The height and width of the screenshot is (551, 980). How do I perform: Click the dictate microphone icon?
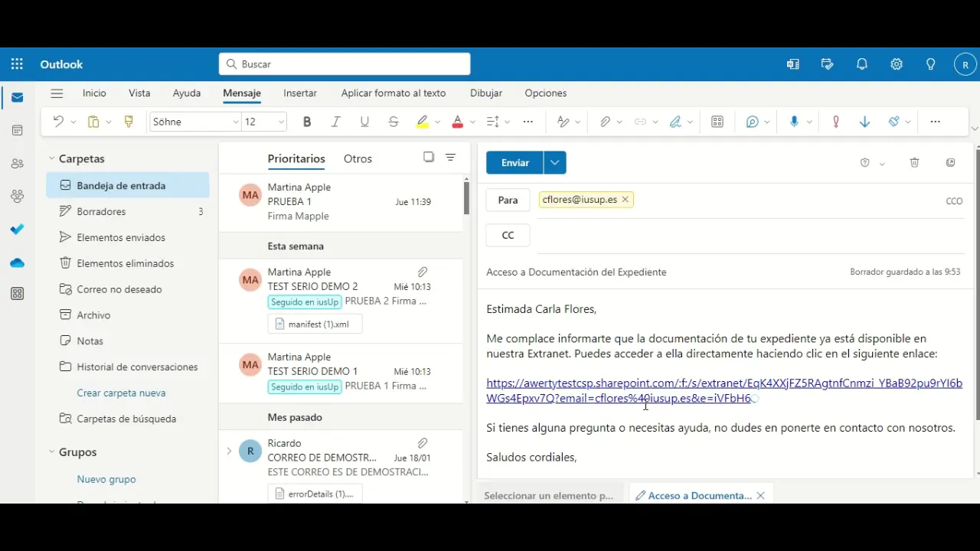click(x=794, y=122)
